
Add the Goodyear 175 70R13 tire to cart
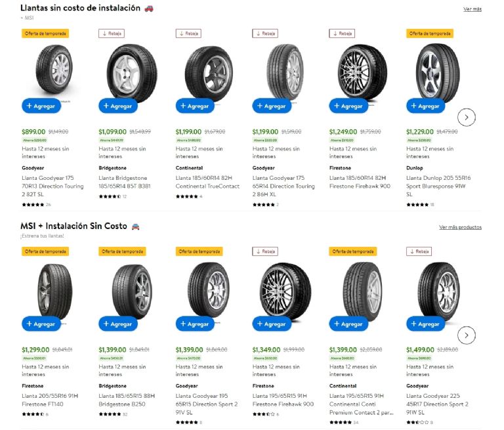point(41,106)
